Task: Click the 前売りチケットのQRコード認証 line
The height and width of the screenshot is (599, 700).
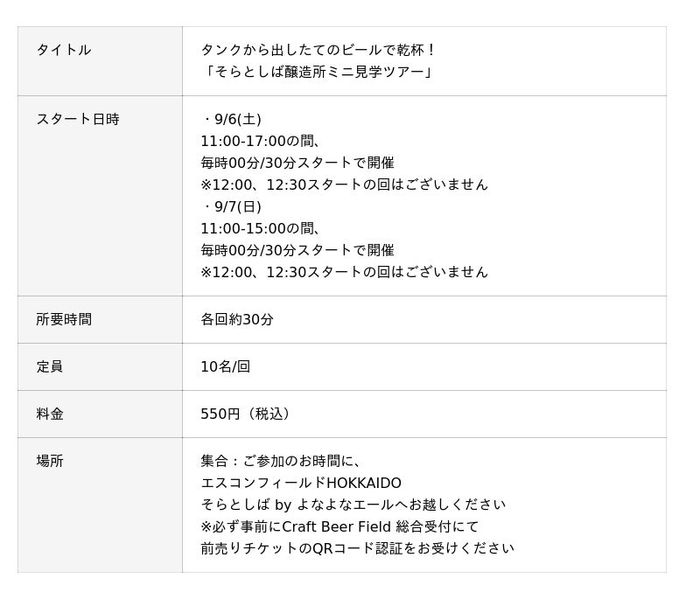Action: click(x=357, y=548)
